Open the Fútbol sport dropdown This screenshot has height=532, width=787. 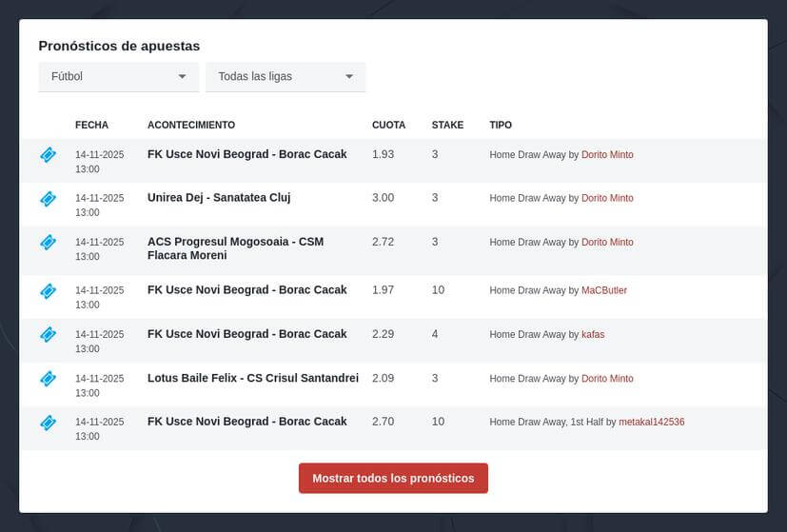coord(118,76)
